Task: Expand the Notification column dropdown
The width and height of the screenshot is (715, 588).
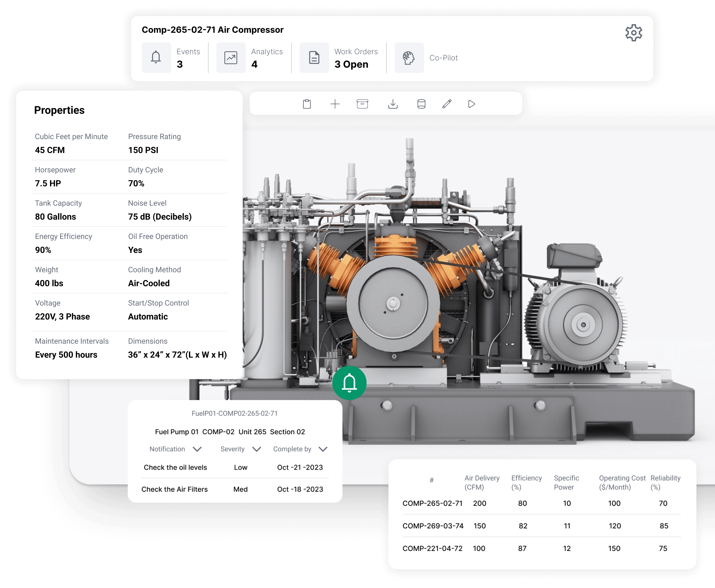Action: [197, 449]
